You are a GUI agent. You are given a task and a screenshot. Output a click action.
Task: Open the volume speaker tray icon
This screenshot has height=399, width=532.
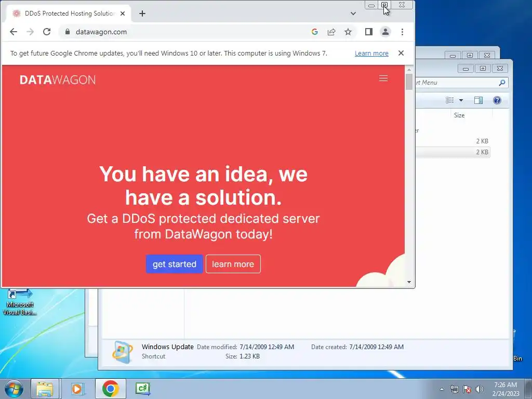click(x=480, y=389)
